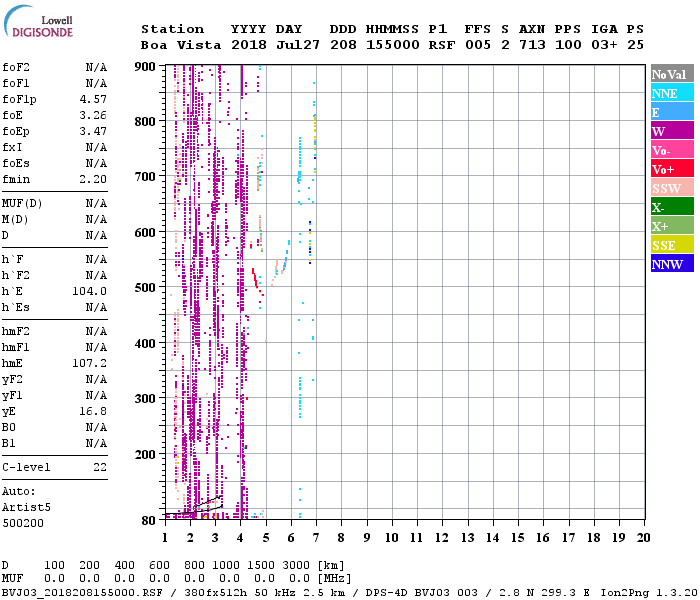Screen dimensions: 700x600
Task: Click the foE value 3.26
Action: [x=93, y=115]
